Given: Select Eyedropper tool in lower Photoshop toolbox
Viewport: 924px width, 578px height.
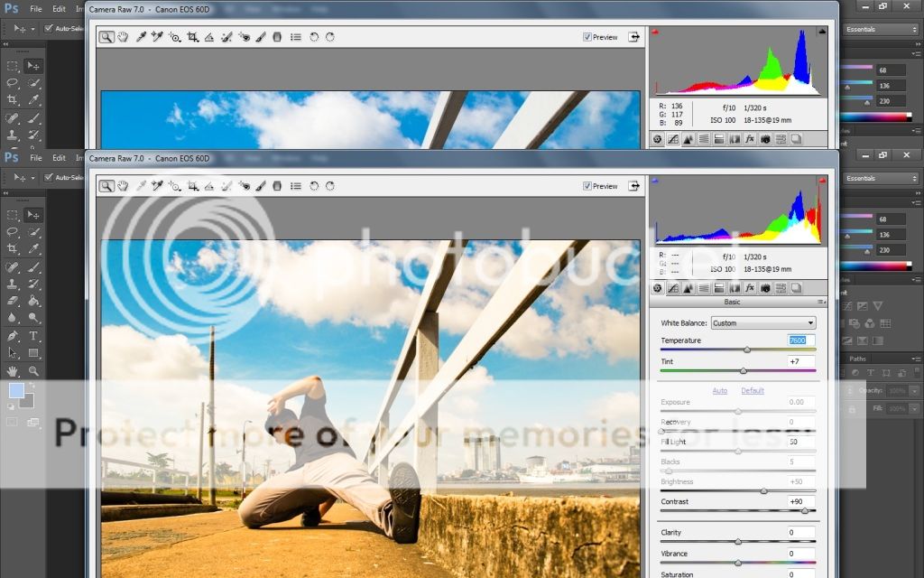Looking at the screenshot, I should (x=33, y=249).
